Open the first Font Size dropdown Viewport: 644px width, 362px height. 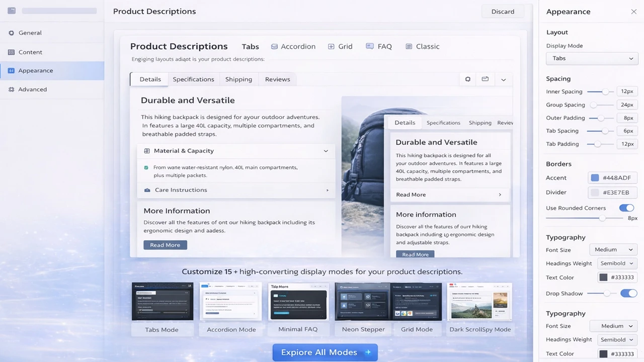(x=613, y=249)
